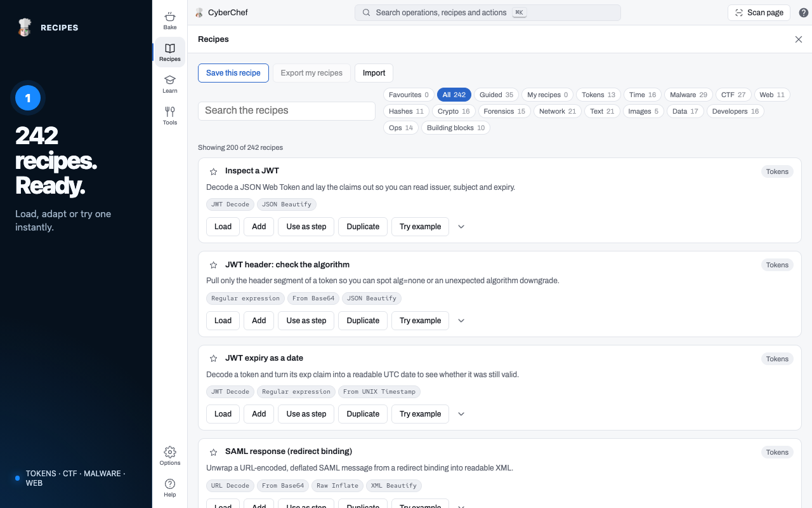Filter recipes by Guided
This screenshot has width=812, height=508.
(496, 95)
